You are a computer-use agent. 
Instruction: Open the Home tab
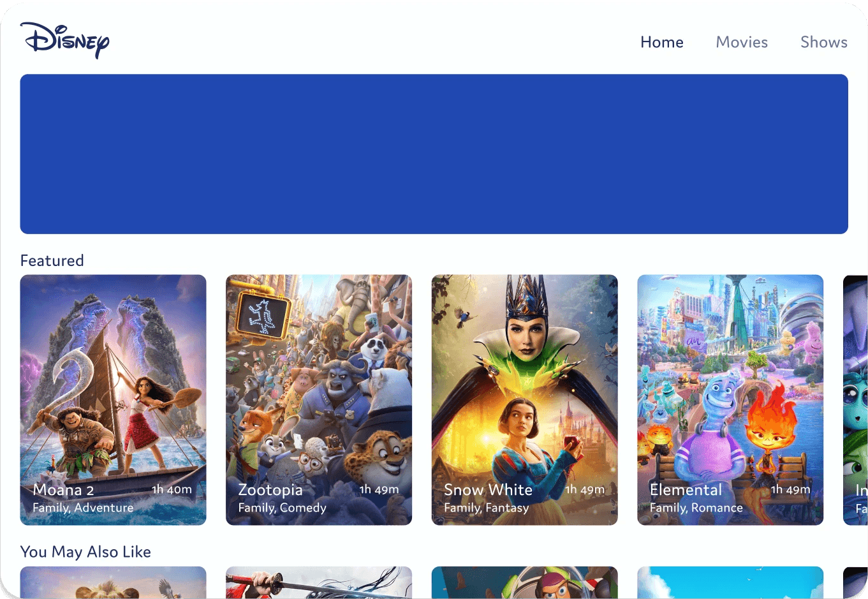pos(662,42)
